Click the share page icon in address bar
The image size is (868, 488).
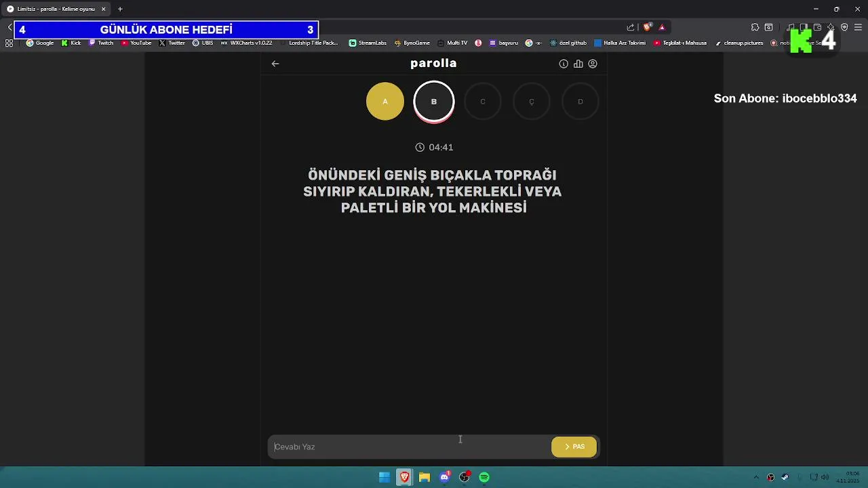[631, 27]
